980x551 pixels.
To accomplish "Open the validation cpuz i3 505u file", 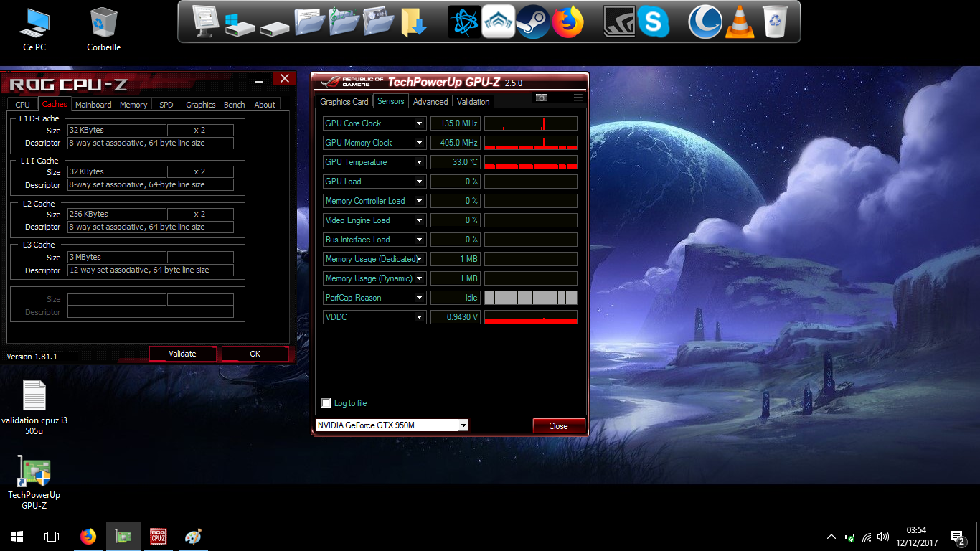I will pos(34,408).
